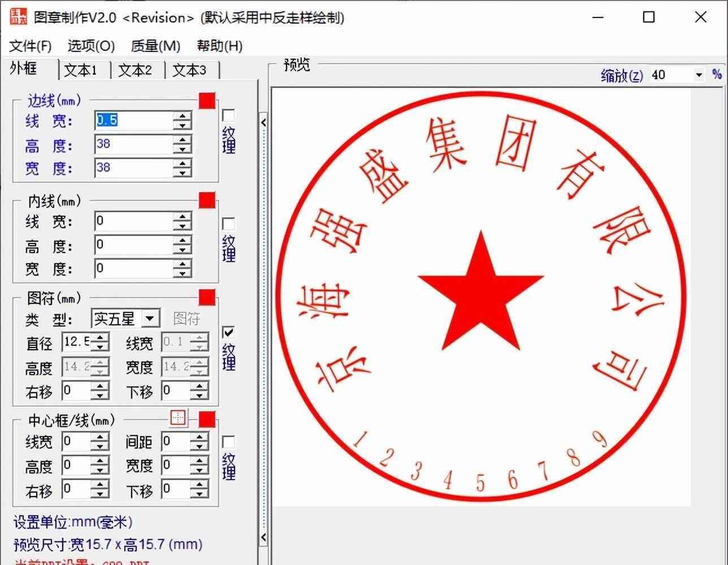Click the 中心框 间距 input field

coord(176,441)
